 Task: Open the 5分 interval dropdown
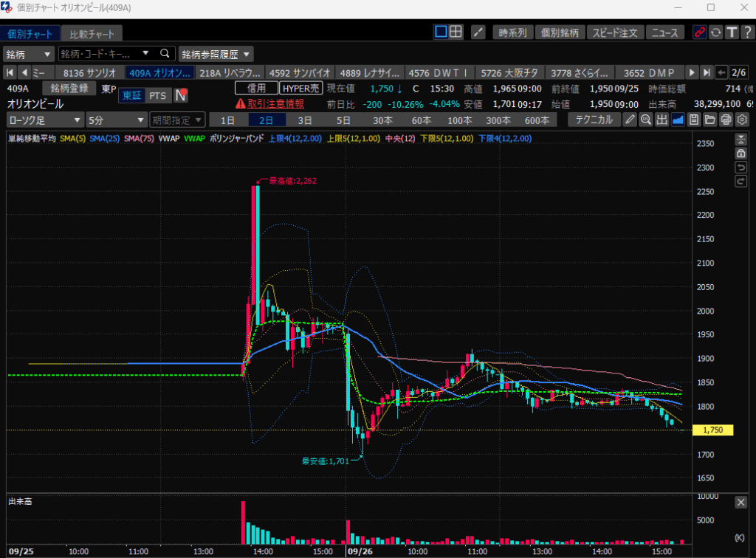tap(117, 120)
